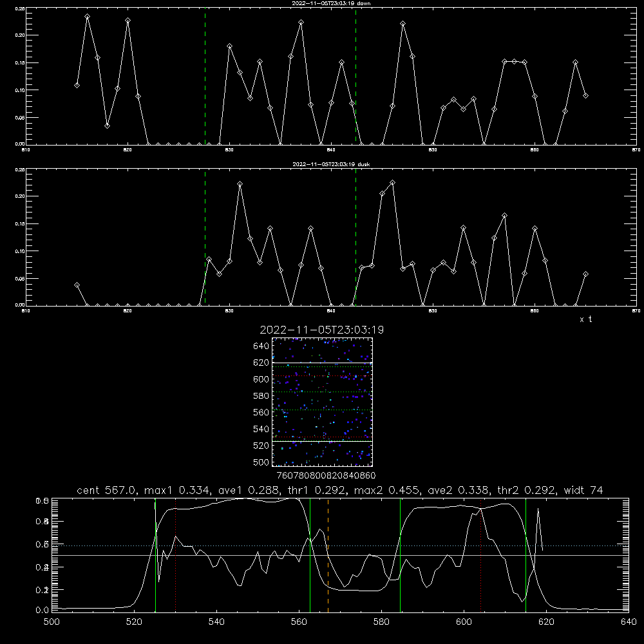The width and height of the screenshot is (644, 644).
Task: Click the '820' x-axis label of the dawn plot
Action: click(128, 149)
